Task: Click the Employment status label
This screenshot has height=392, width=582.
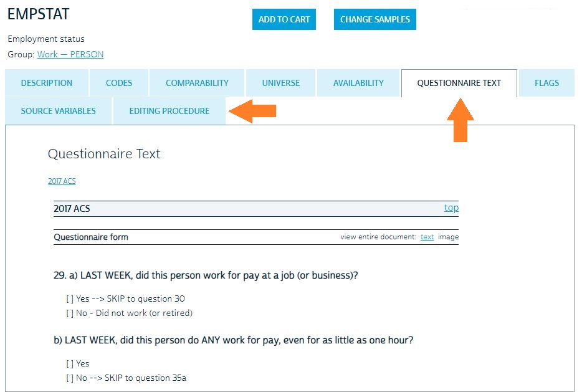Action: [x=46, y=39]
